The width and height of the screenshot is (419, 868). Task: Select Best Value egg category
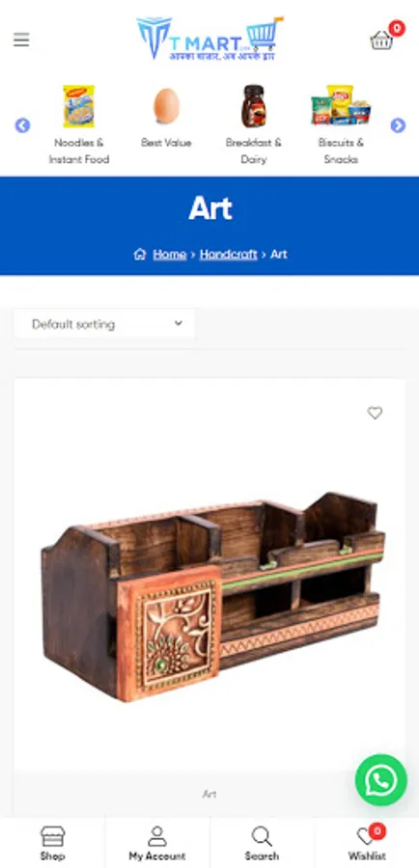(x=166, y=118)
